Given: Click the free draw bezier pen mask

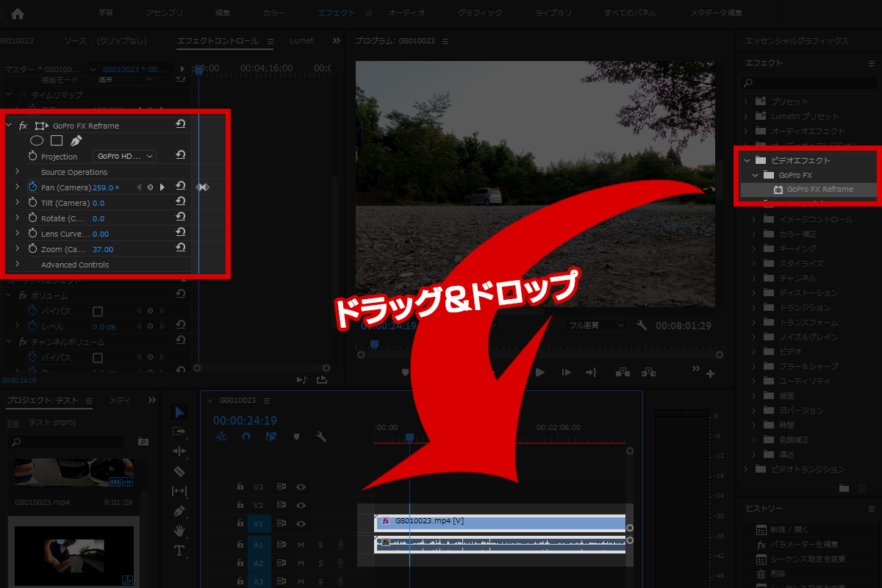Looking at the screenshot, I should click(x=76, y=140).
